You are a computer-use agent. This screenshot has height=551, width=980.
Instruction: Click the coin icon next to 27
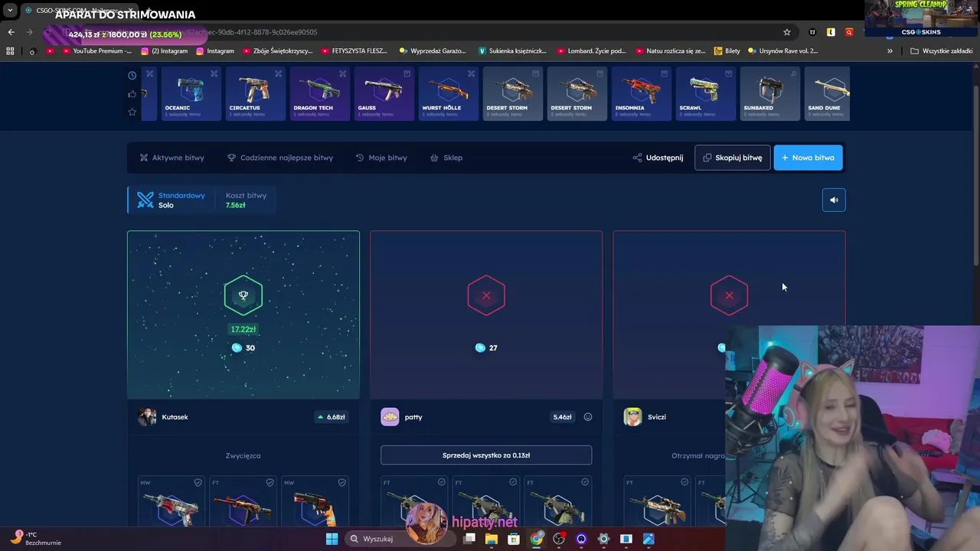480,347
